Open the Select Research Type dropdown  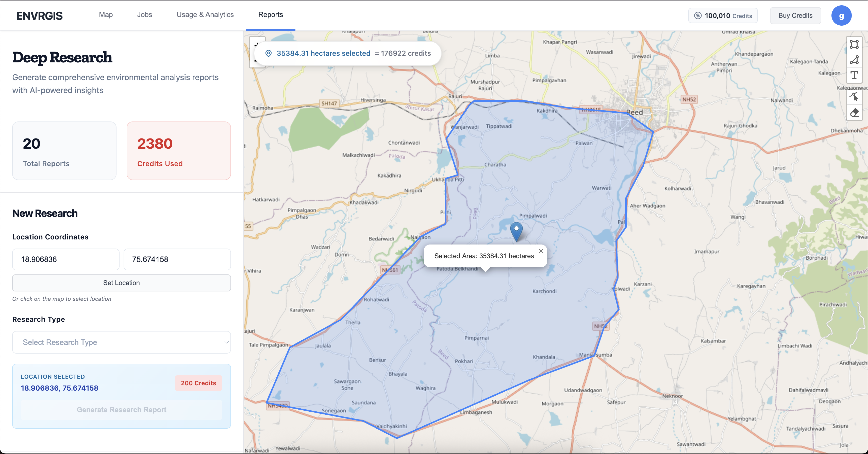(121, 342)
